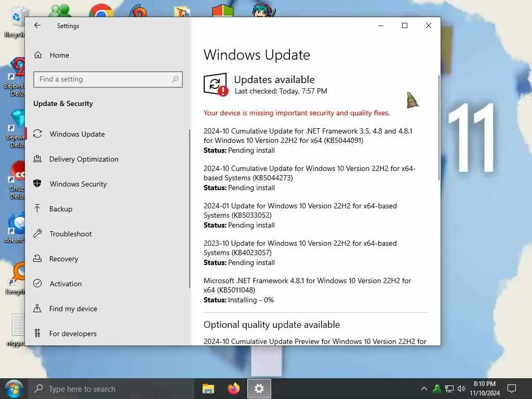Select the Recovery icon in sidebar
The width and height of the screenshot is (532, 399).
[37, 259]
